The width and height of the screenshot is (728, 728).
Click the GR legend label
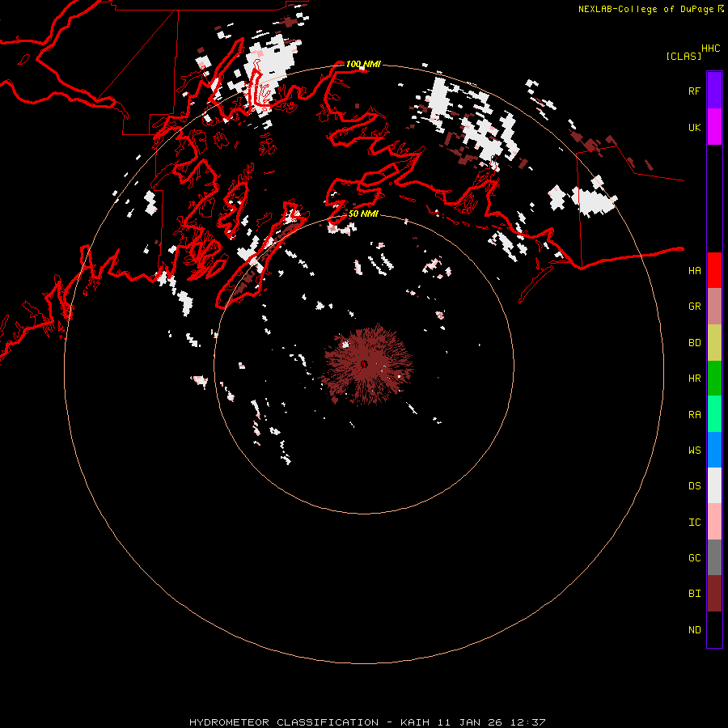point(694,306)
